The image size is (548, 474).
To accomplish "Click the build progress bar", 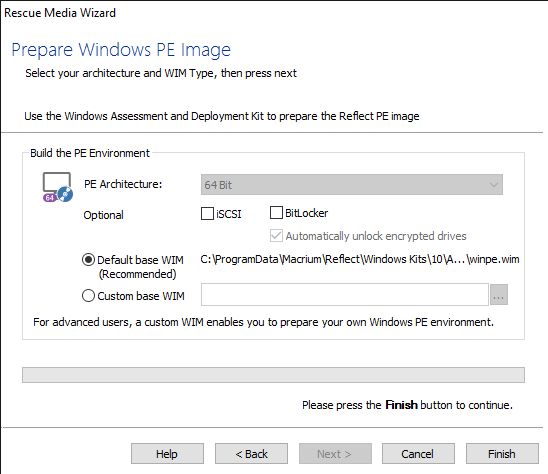I will coord(273,375).
